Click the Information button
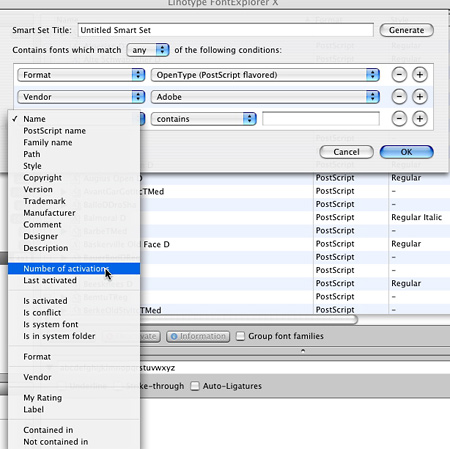Viewport: 450px width, 449px height. (198, 336)
